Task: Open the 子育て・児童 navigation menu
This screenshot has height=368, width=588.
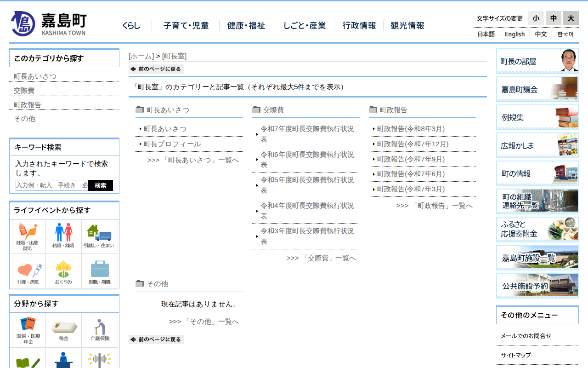Action: [x=186, y=26]
